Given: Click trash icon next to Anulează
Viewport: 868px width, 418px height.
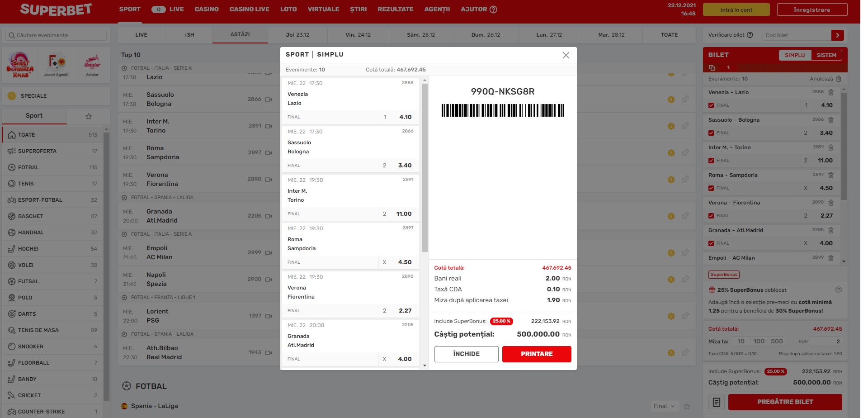Looking at the screenshot, I should 839,79.
